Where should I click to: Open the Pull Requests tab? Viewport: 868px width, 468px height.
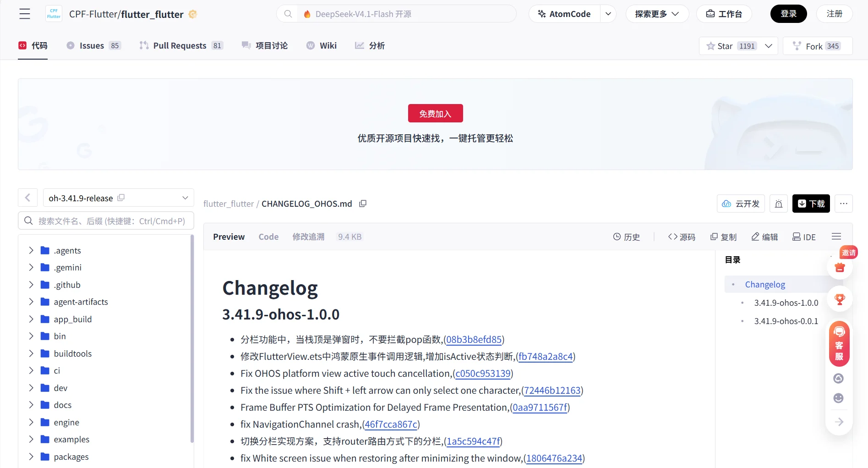coord(181,45)
